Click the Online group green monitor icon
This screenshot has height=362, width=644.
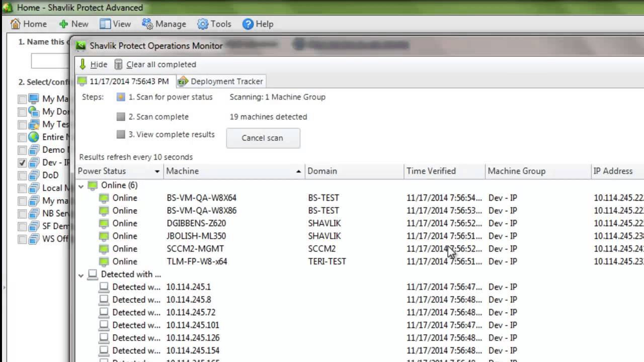pos(93,186)
